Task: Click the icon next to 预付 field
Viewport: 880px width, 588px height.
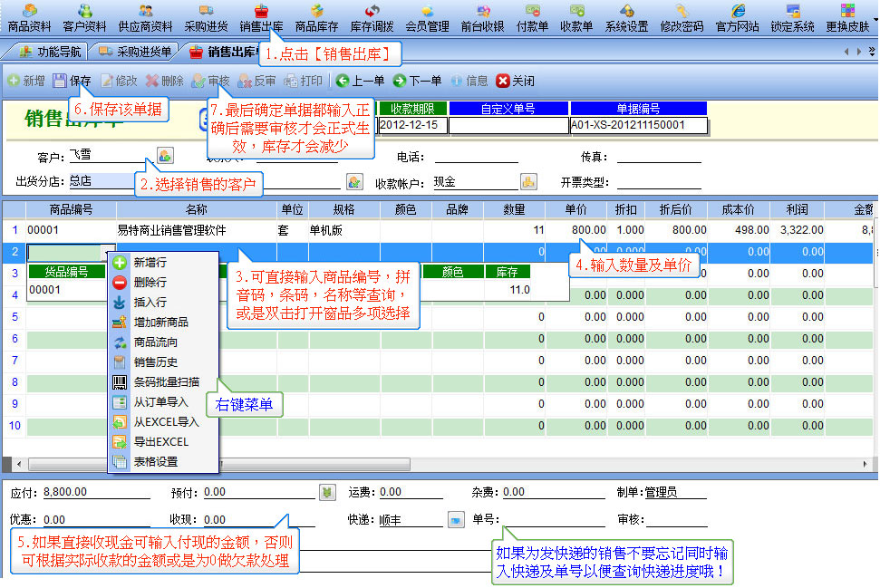Action: point(327,492)
